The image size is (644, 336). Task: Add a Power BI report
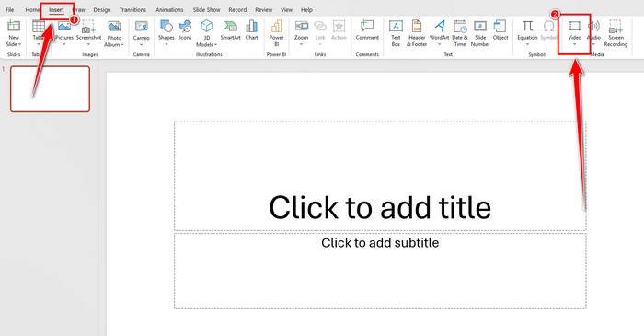click(276, 33)
